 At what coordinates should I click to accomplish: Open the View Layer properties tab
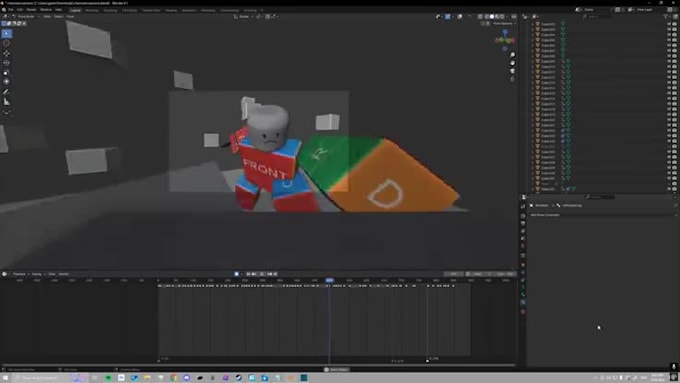coord(523,231)
